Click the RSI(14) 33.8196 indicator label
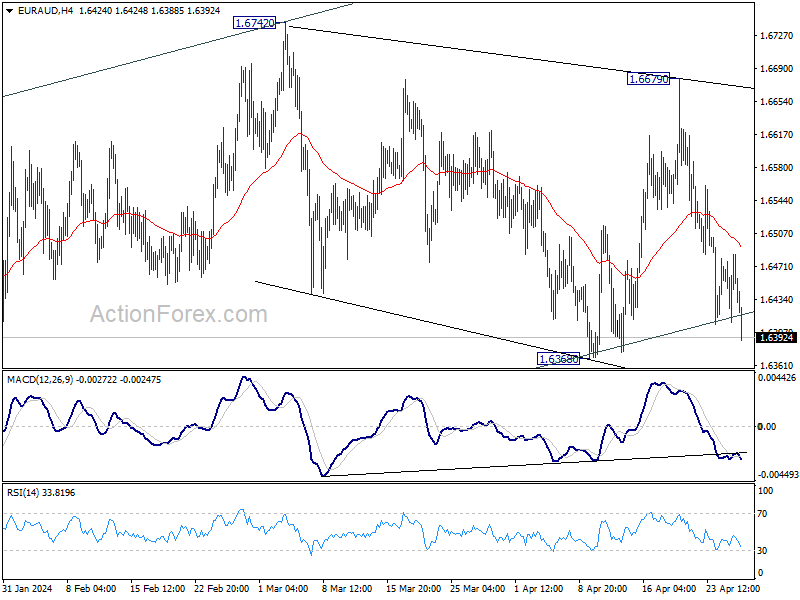 click(x=41, y=493)
